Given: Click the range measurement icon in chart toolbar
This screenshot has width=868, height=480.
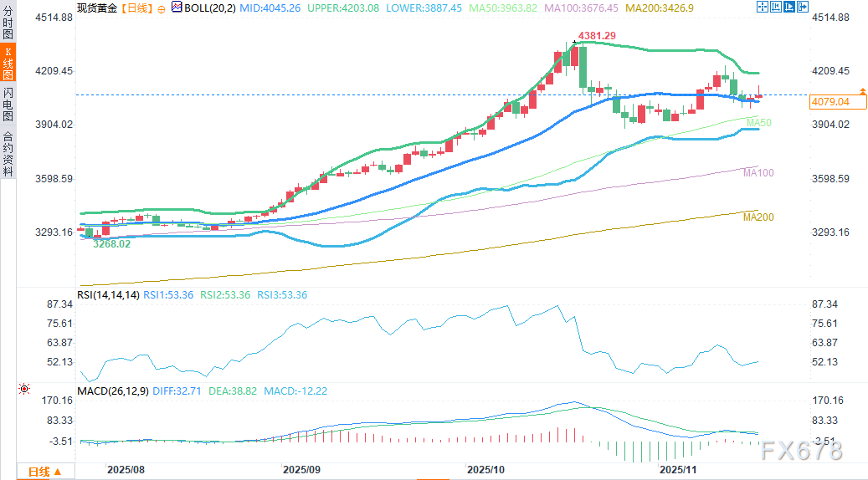Looking at the screenshot, I should point(776,7).
